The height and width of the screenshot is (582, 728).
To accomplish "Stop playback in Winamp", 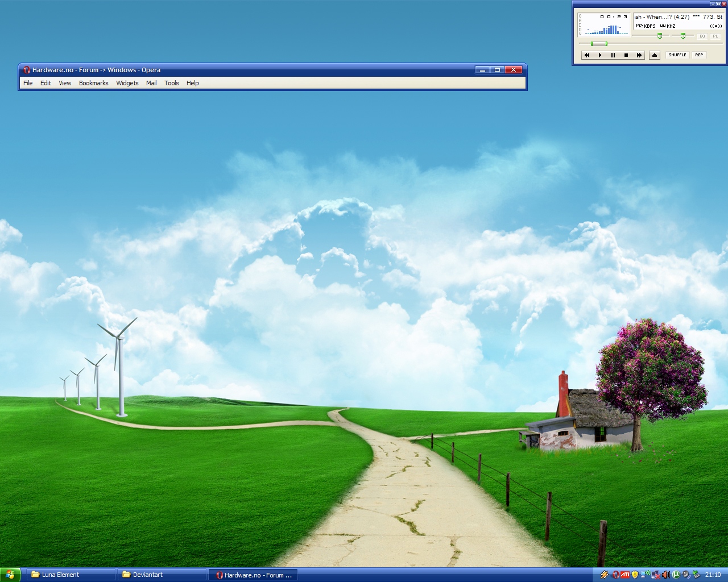I will [626, 55].
